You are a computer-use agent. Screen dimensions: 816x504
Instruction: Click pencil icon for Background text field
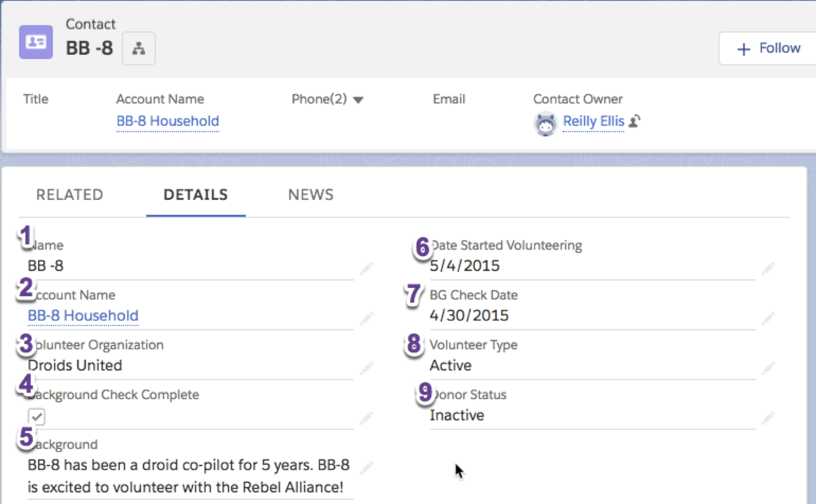coord(366,467)
